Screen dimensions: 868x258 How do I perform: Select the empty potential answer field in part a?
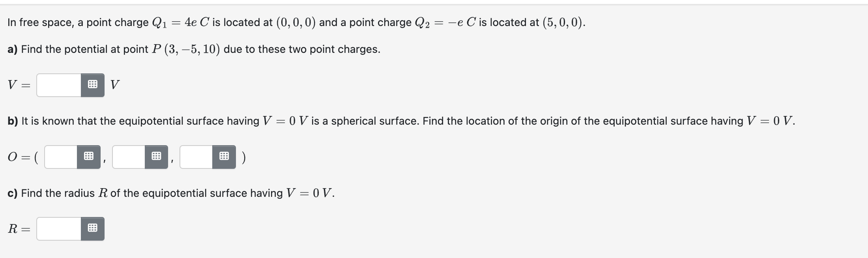pyautogui.click(x=59, y=84)
